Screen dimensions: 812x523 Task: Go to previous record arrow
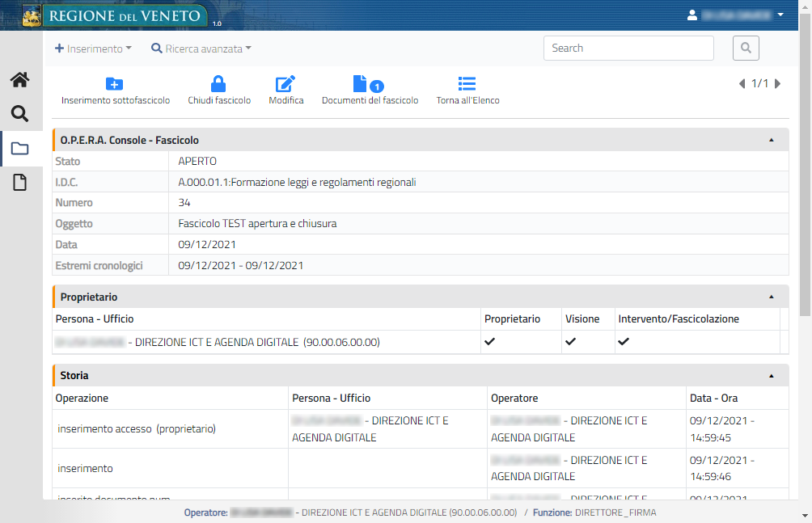point(742,83)
